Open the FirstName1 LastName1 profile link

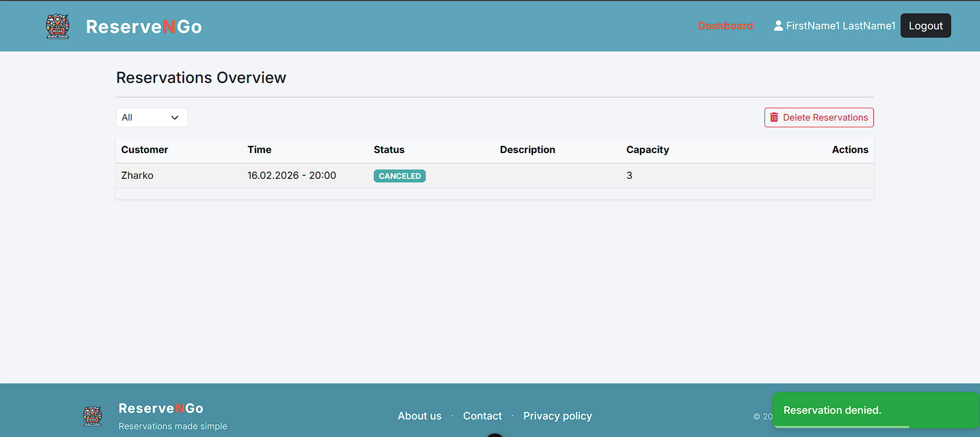coord(840,26)
